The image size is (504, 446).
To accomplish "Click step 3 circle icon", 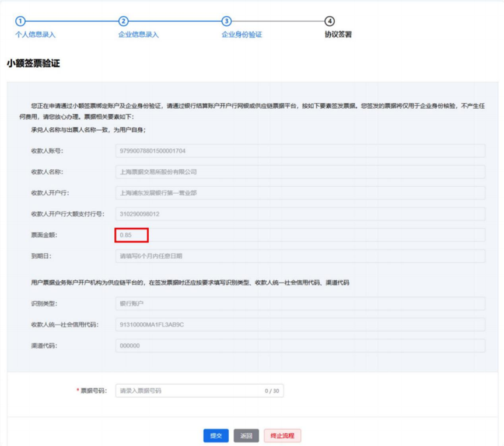I will coord(226,21).
